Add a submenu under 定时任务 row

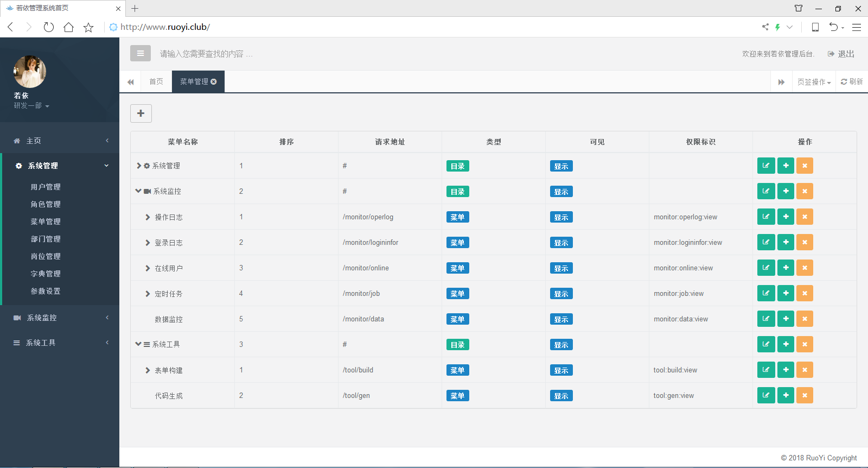786,293
